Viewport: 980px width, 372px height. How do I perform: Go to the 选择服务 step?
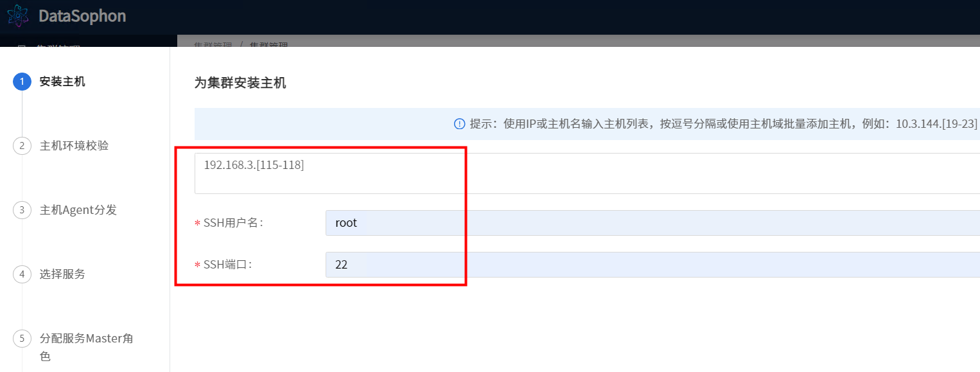(x=62, y=274)
